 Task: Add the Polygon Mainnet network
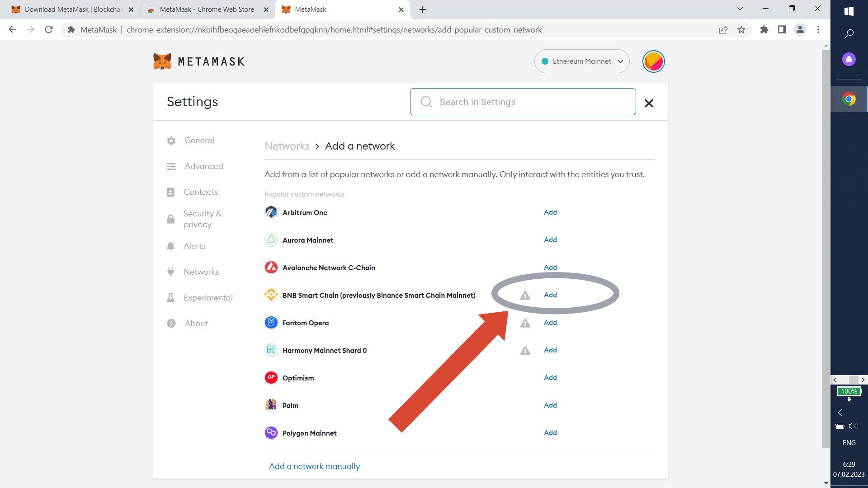coord(550,433)
